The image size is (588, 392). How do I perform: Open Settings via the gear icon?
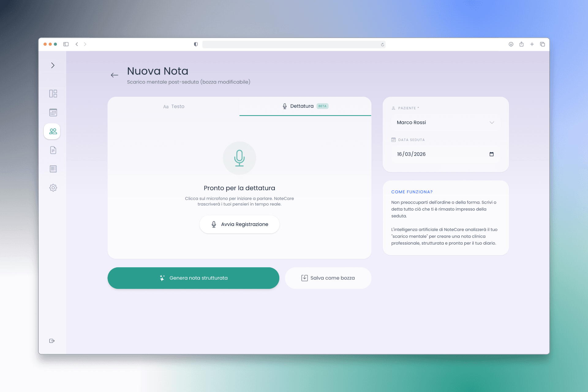(53, 188)
